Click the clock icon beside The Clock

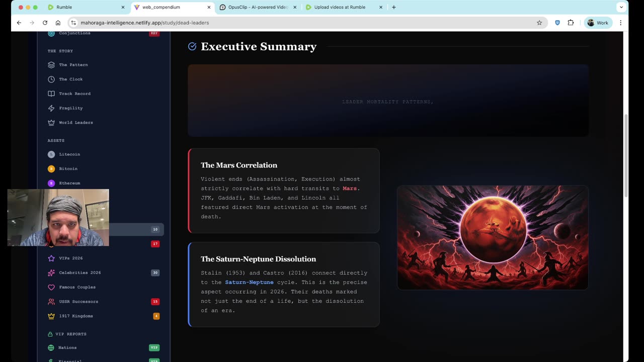pos(51,79)
